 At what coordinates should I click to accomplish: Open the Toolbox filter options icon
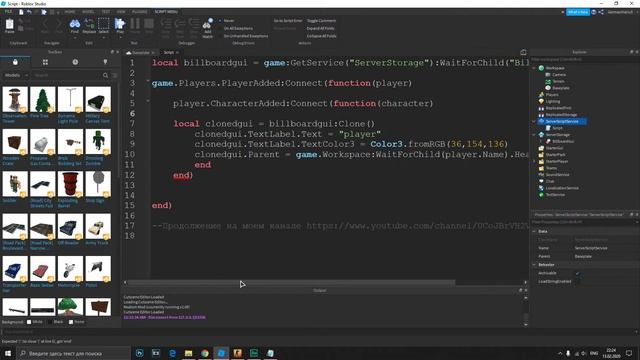click(x=115, y=76)
